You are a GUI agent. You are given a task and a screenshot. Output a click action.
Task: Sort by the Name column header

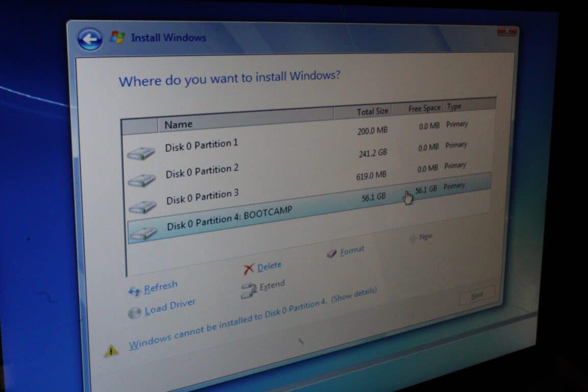point(246,119)
